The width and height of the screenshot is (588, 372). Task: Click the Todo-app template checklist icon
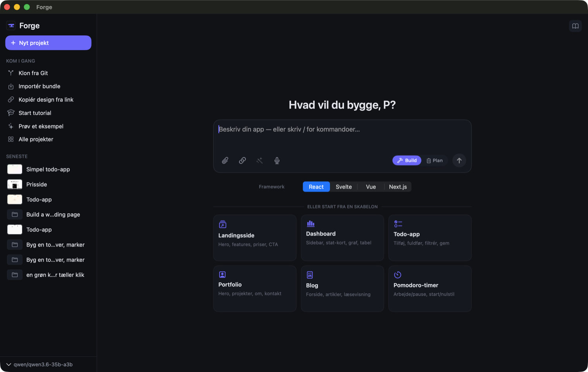(398, 224)
